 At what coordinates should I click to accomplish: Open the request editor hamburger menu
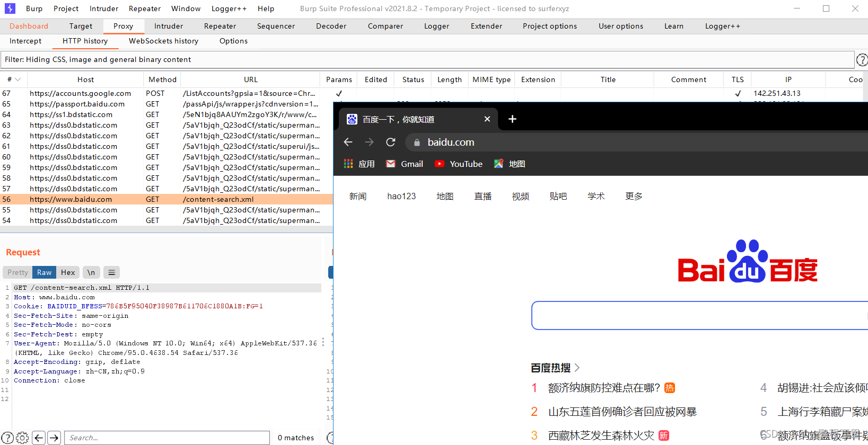click(111, 272)
